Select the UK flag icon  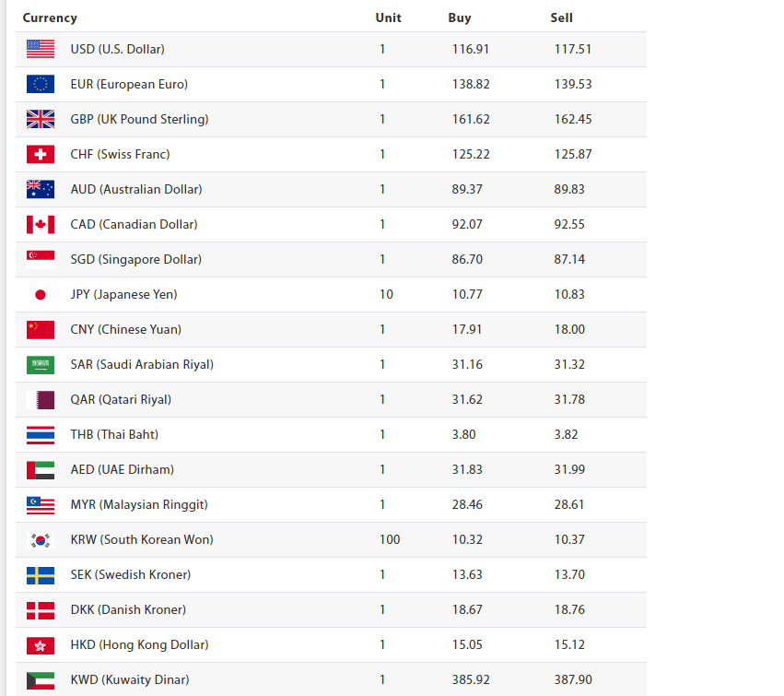(x=41, y=119)
